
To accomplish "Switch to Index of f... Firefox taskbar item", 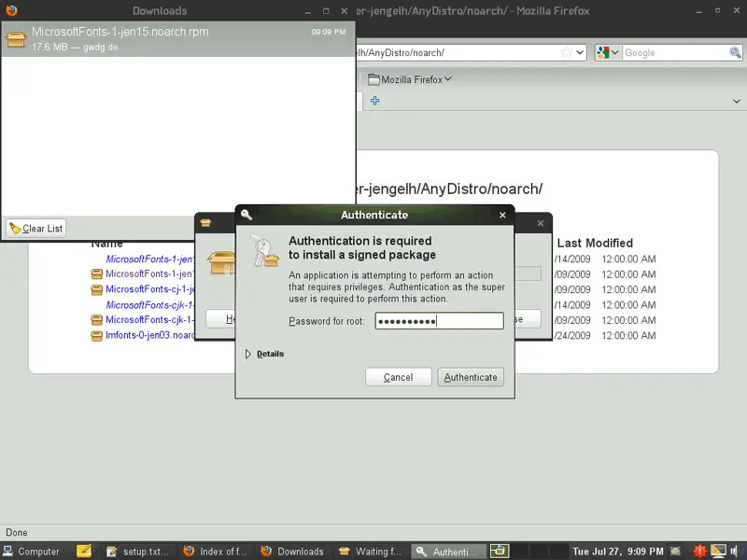I will pyautogui.click(x=215, y=552).
